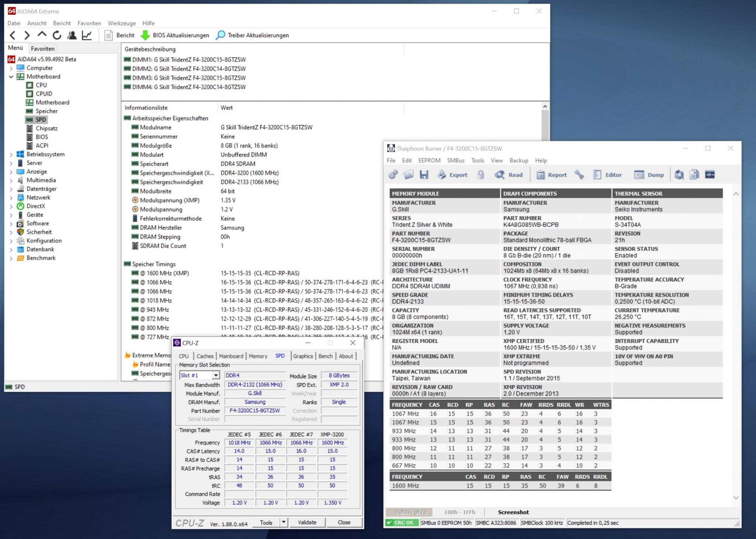Click the waveform icon in Thaiphoon toolbar
This screenshot has height=539, width=756.
click(710, 175)
